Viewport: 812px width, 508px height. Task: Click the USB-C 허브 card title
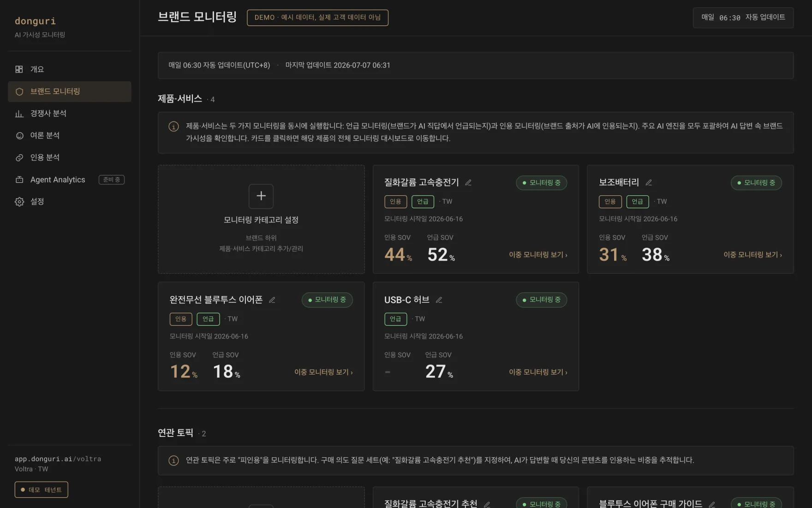[x=407, y=300]
